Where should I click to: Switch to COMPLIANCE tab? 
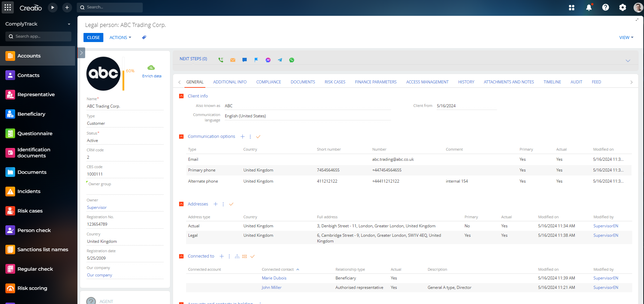(269, 82)
